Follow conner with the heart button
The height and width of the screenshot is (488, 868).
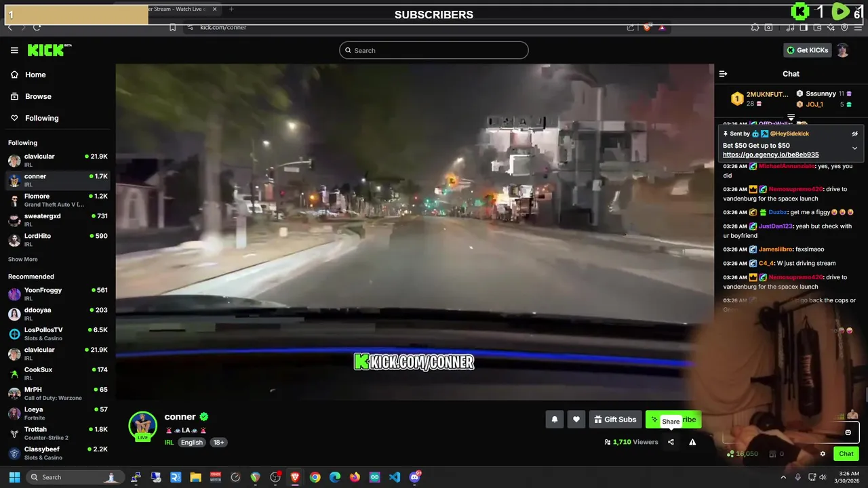pos(576,420)
